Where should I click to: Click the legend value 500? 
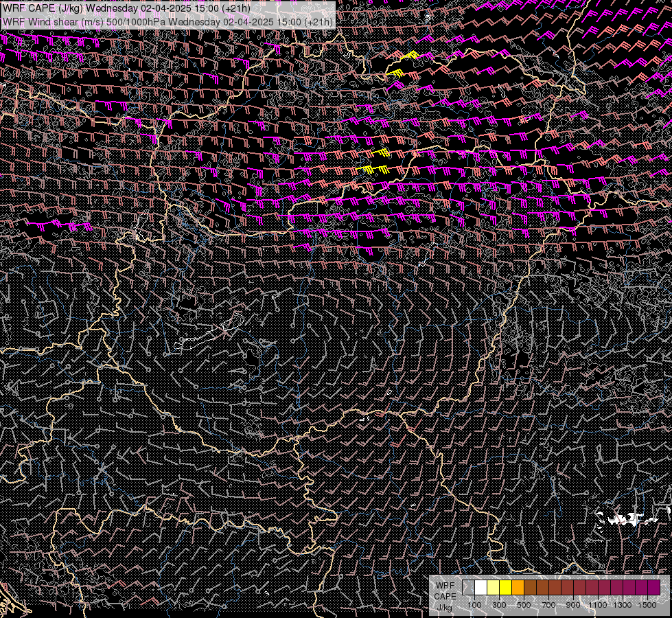click(x=524, y=605)
